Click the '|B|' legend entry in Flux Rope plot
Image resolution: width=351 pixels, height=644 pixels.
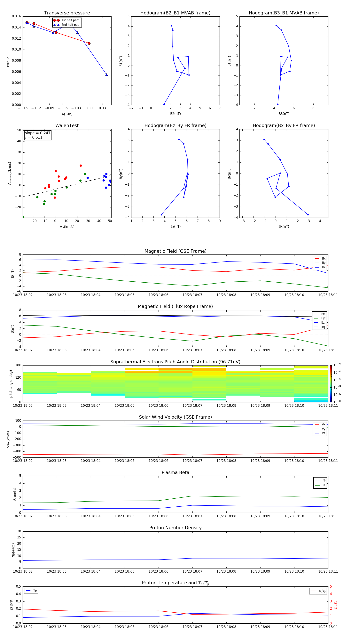pyautogui.click(x=320, y=327)
